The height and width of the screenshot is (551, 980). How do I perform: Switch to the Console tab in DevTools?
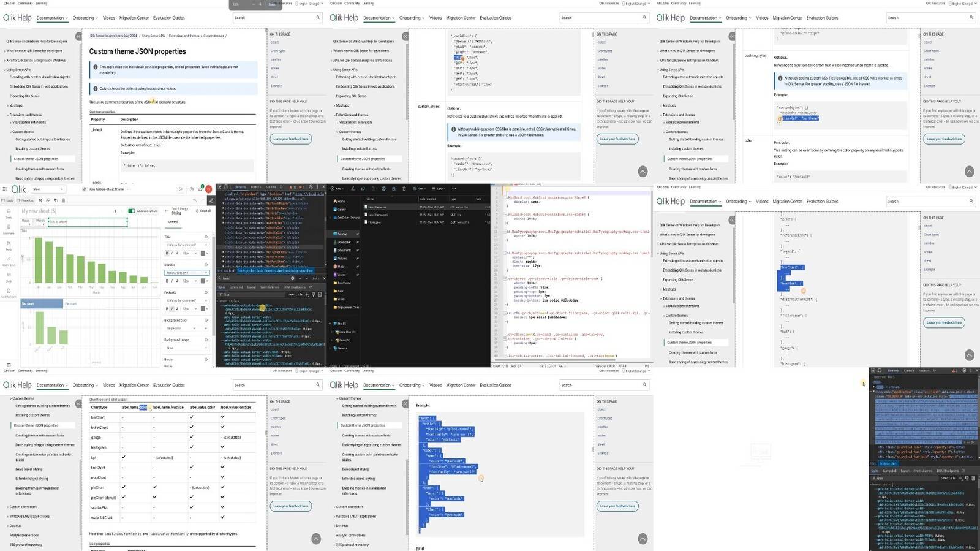(x=255, y=187)
